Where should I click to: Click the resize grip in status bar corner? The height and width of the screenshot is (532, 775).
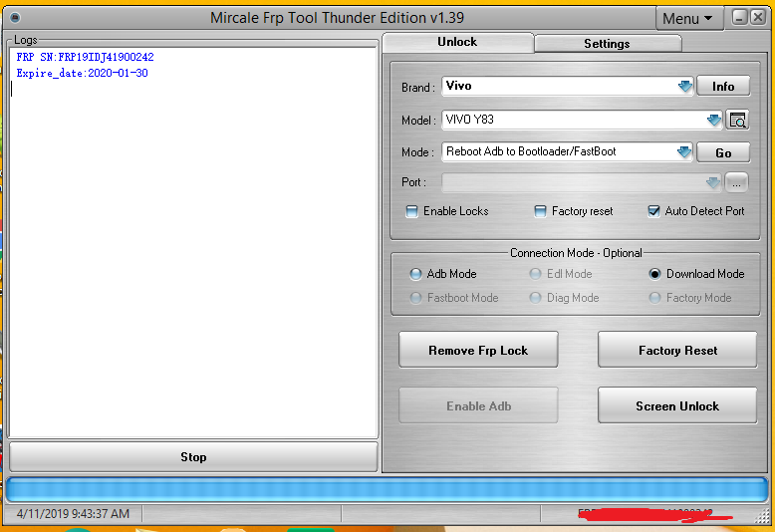tap(763, 516)
